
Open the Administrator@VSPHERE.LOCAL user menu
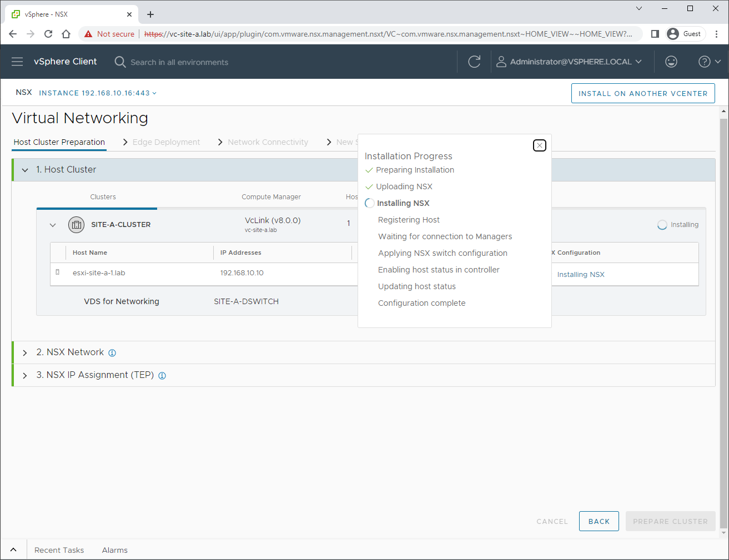coord(569,62)
